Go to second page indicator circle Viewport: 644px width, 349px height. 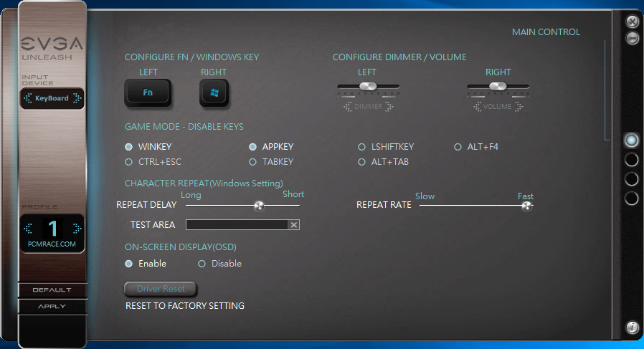click(631, 160)
